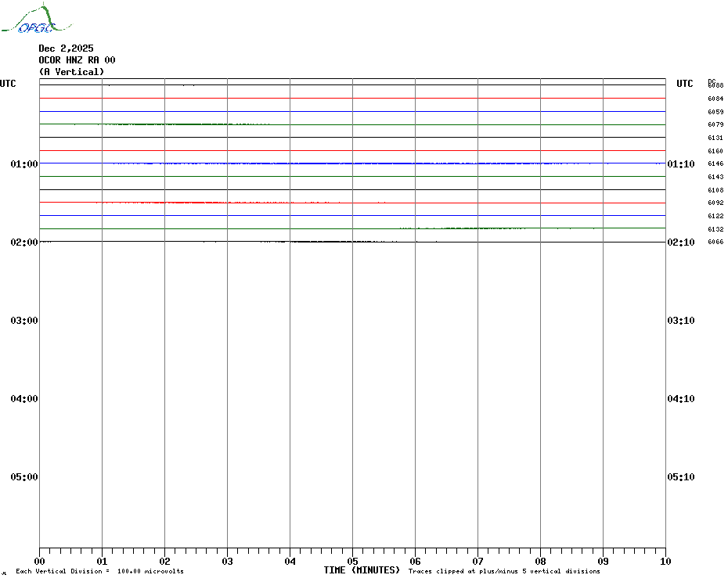Click the 00 tick on bottom minute axis
Screen dimensions: 728x582
40,561
